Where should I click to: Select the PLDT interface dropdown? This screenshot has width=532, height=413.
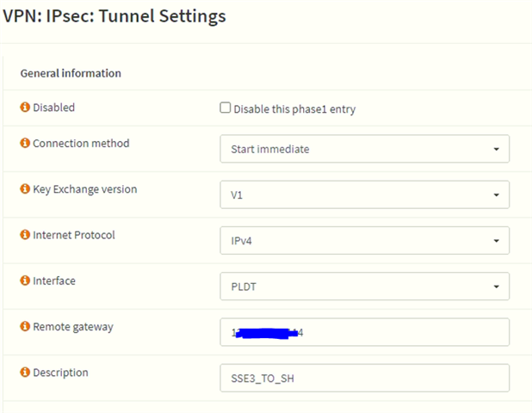(x=364, y=287)
